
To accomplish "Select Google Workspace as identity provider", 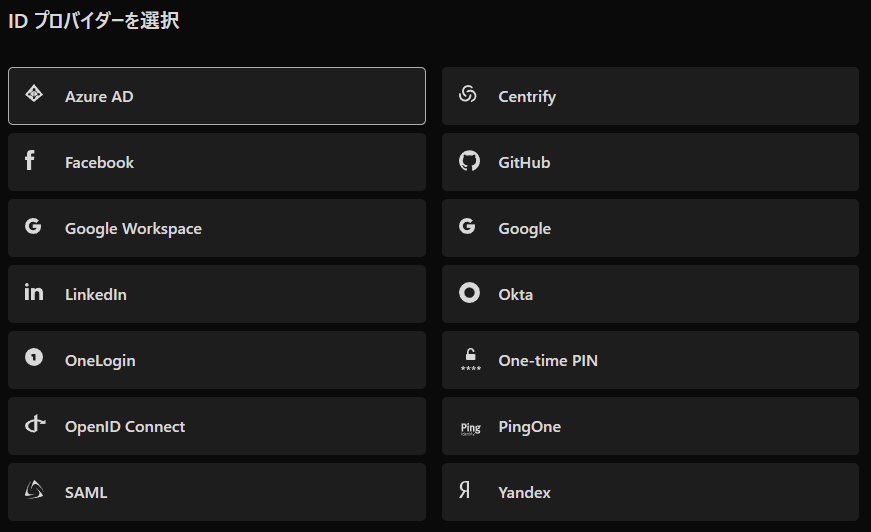I will click(217, 228).
